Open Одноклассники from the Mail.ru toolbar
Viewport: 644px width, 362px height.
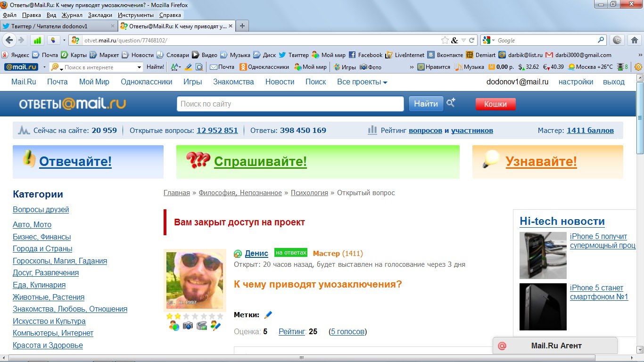click(x=264, y=67)
